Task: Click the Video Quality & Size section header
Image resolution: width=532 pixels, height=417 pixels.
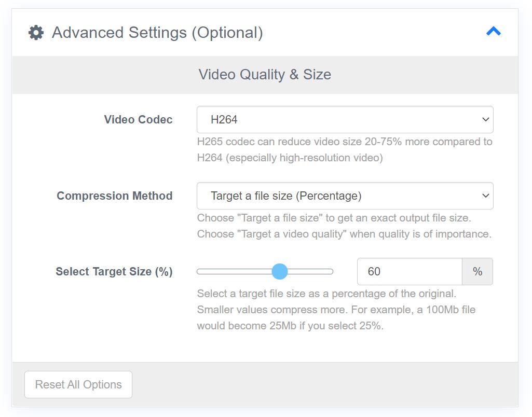Action: [265, 74]
